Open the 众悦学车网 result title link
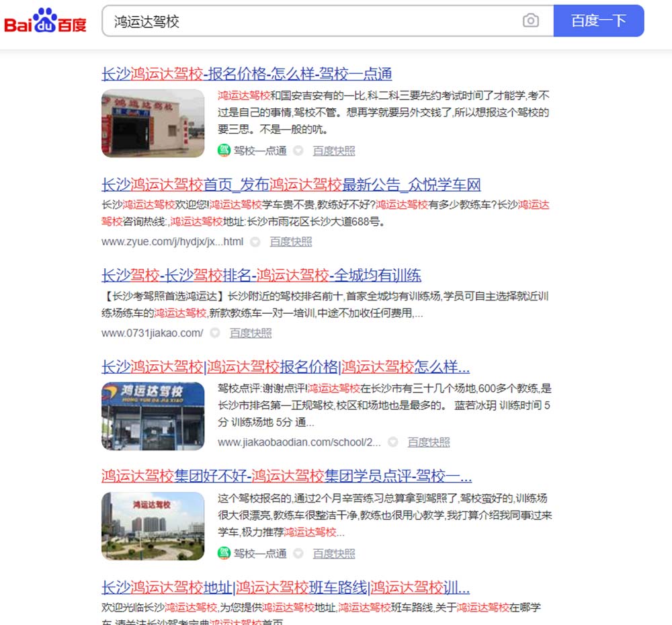The height and width of the screenshot is (625, 672). click(291, 185)
